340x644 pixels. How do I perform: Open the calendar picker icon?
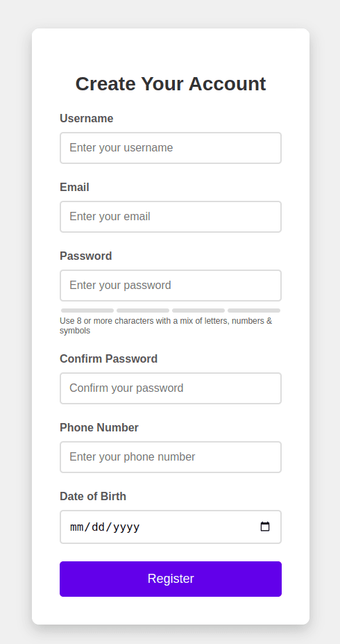265,527
